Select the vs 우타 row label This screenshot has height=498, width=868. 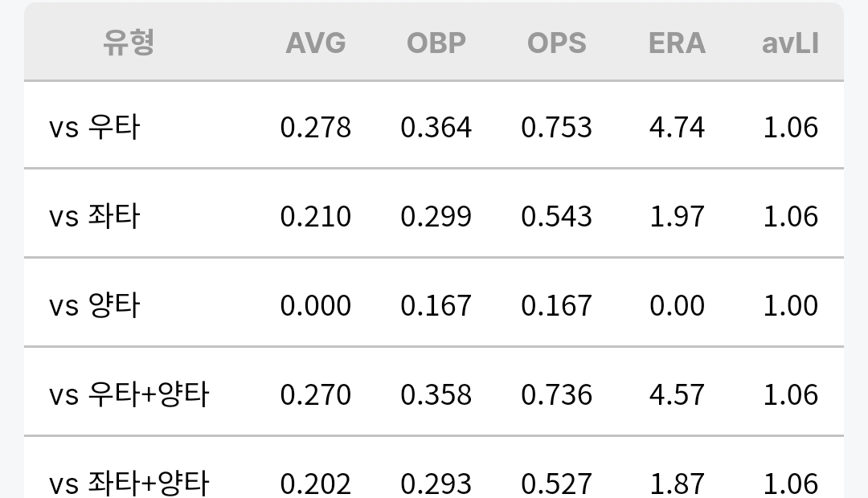point(94,127)
